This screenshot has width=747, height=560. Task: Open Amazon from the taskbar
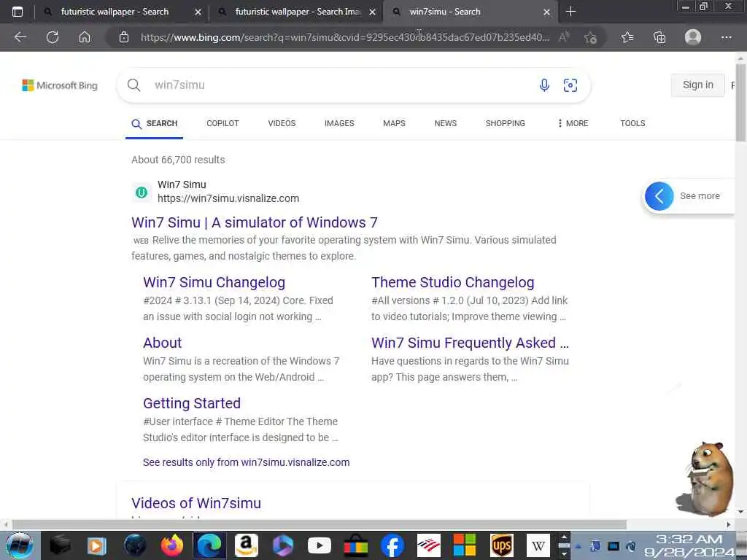[247, 545]
